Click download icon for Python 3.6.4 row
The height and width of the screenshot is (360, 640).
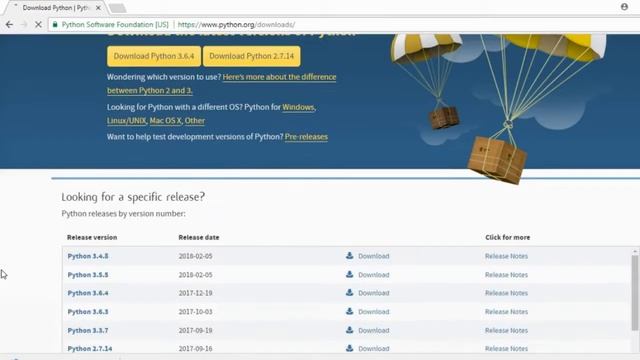[349, 292]
